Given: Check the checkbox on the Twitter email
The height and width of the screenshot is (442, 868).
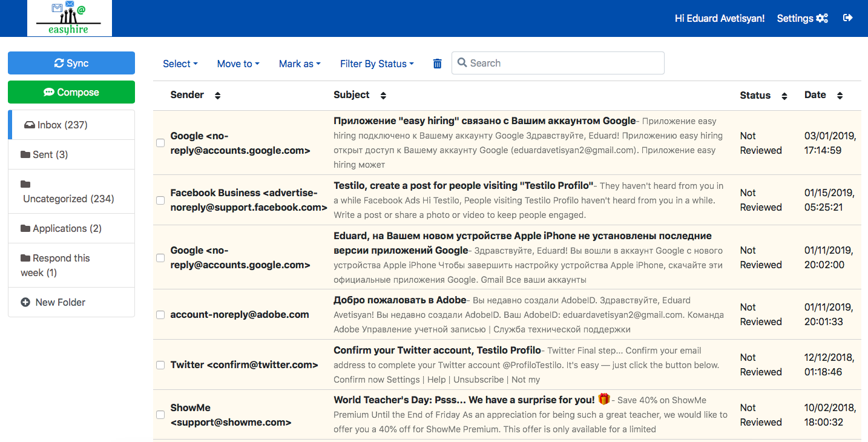Looking at the screenshot, I should pos(160,365).
